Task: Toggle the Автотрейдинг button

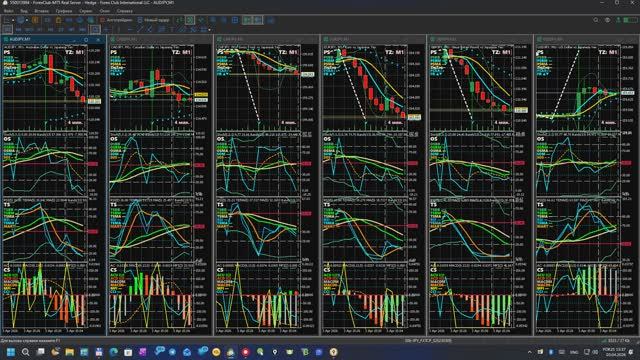Action: pos(116,20)
